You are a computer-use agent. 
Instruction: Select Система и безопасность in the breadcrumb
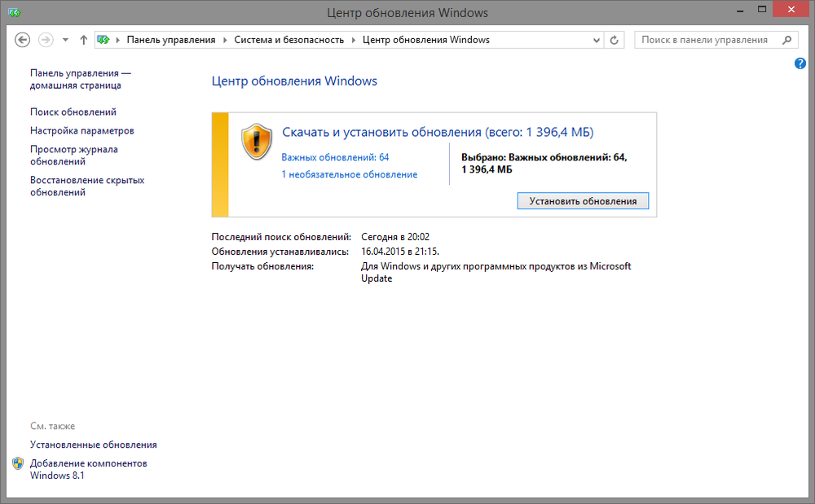click(x=289, y=40)
